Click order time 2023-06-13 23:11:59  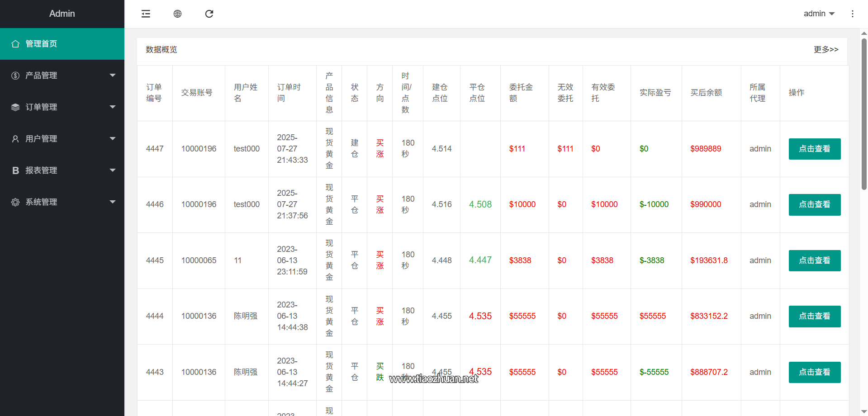pyautogui.click(x=292, y=260)
